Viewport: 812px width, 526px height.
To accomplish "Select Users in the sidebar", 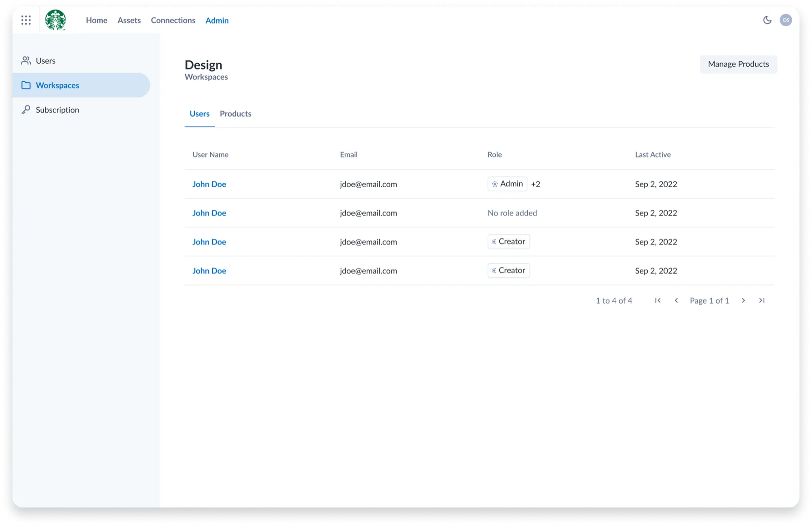I will click(81, 60).
